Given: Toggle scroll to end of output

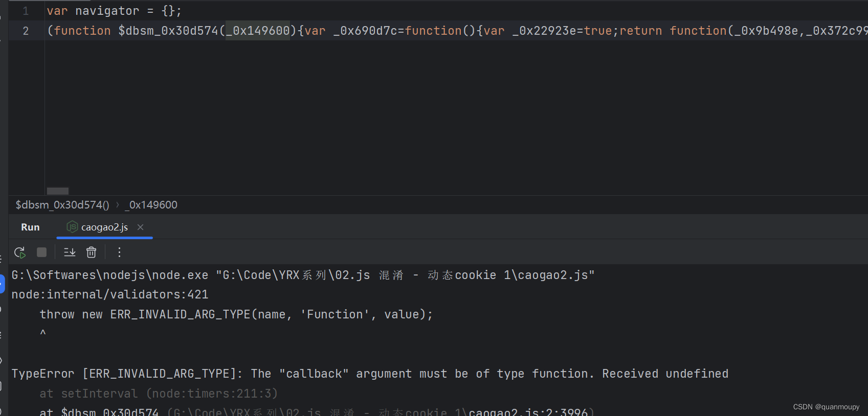Looking at the screenshot, I should (70, 252).
